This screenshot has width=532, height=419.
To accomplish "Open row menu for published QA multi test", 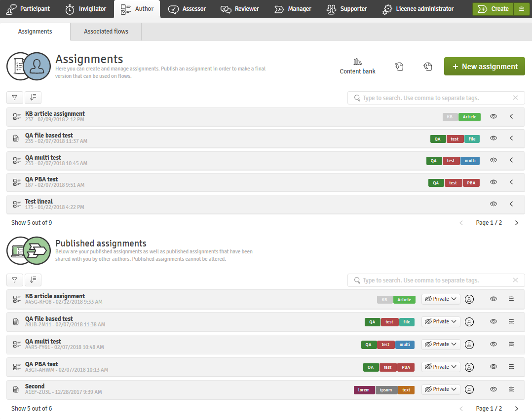I will click(x=511, y=344).
